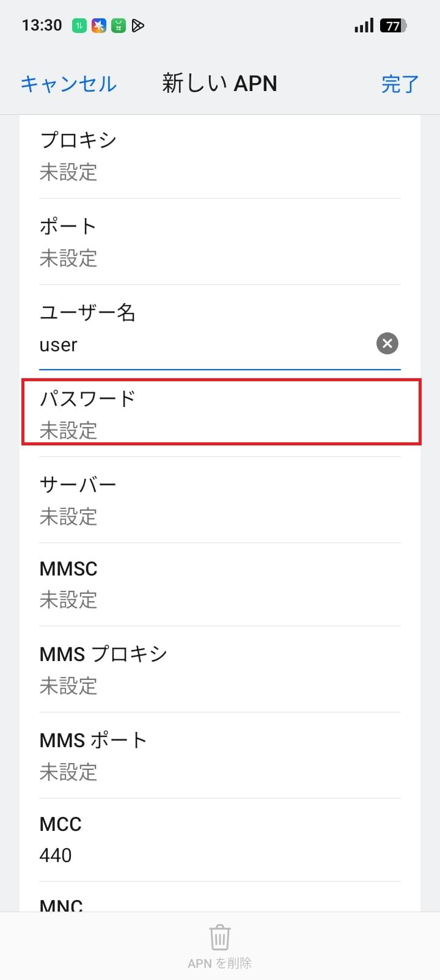Viewport: 440px width, 980px height.
Task: Tap the battery indicator showing 77
Action: (395, 26)
